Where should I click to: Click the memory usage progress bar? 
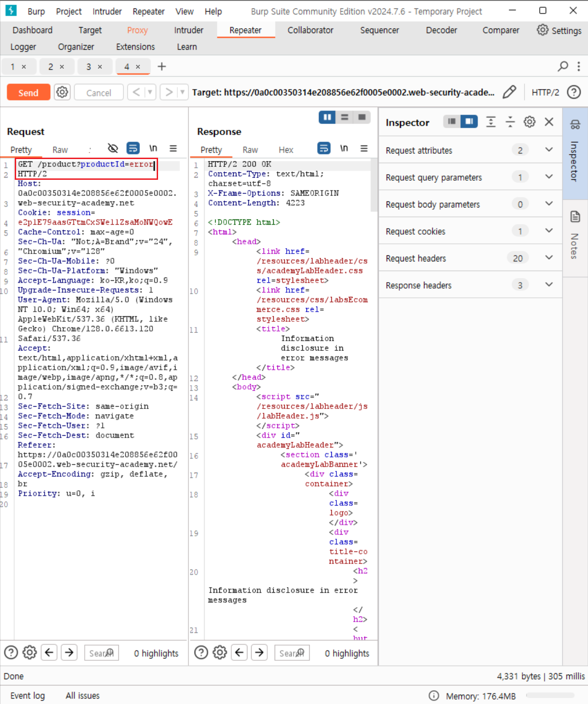tap(550, 696)
